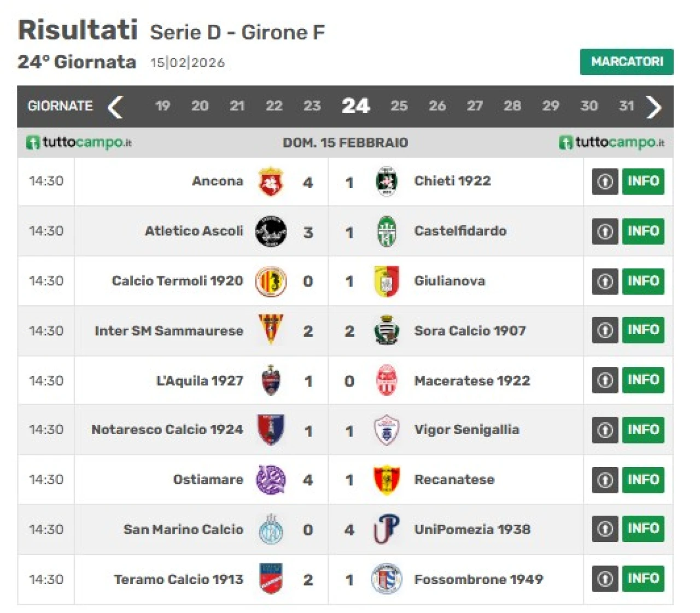This screenshot has height=613, width=700.
Task: Open INFO for Calcio Termoli vs Giulianova
Action: click(x=643, y=281)
